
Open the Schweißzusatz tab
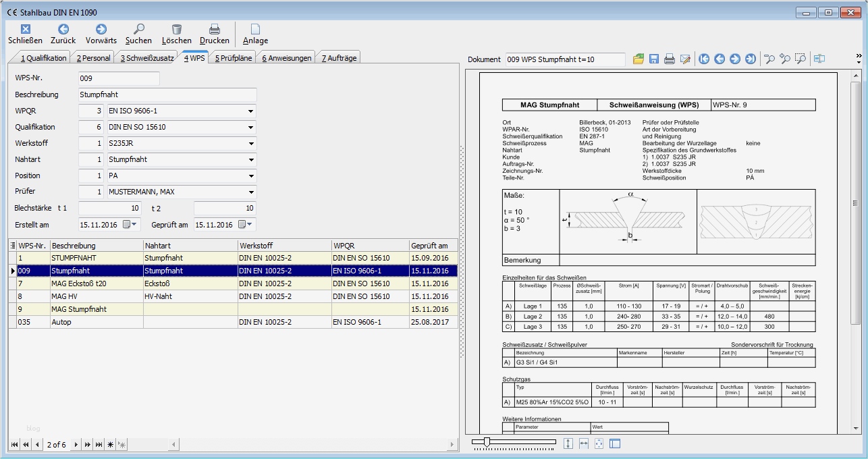click(x=147, y=58)
